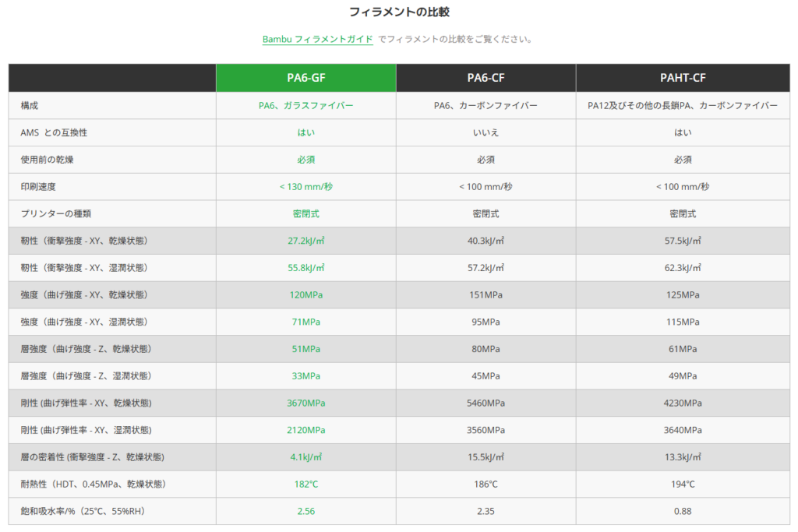The height and width of the screenshot is (532, 798).
Task: Click the 0.88 water absorption value
Action: click(682, 512)
